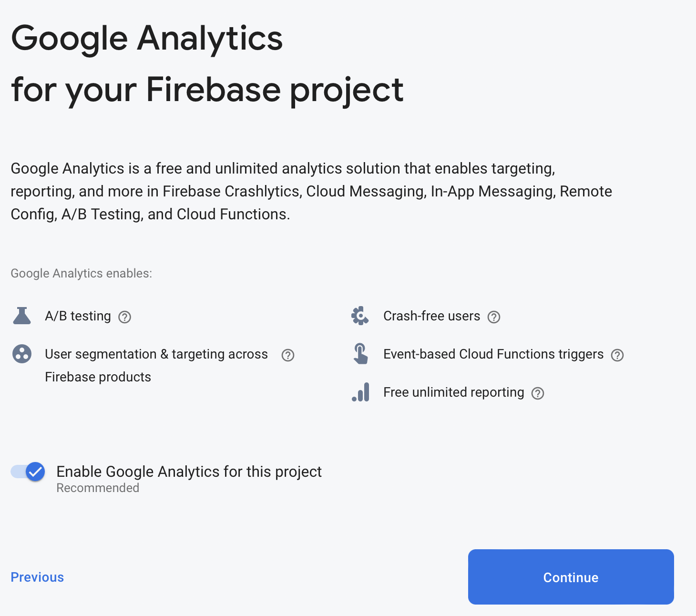
Task: Open help icon next to Crash-free users
Action: click(494, 317)
